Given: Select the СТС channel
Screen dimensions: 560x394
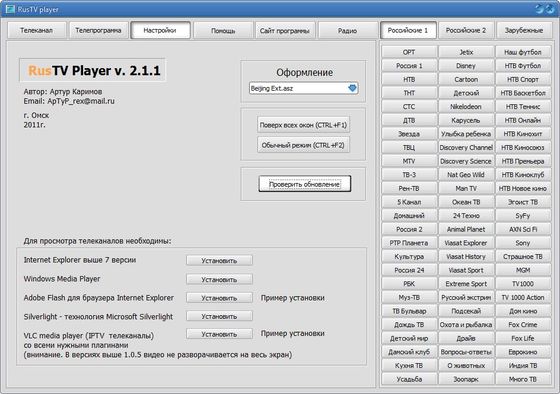Looking at the screenshot, I should 409,106.
